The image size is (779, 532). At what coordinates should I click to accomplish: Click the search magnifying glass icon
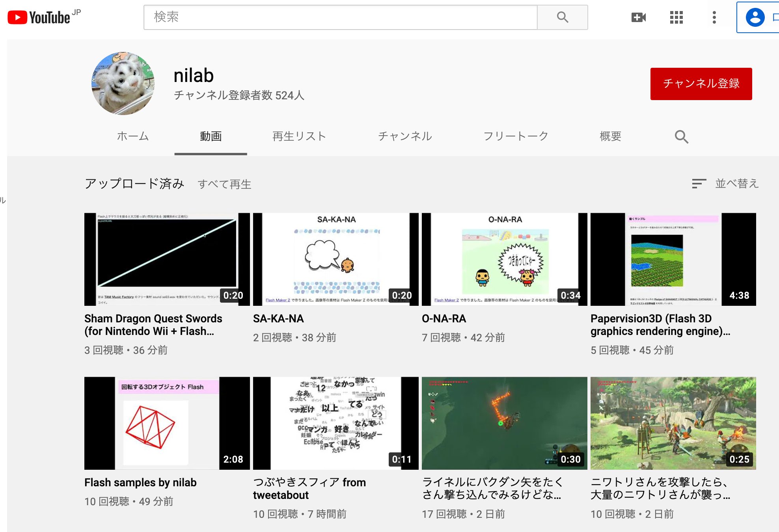(562, 17)
